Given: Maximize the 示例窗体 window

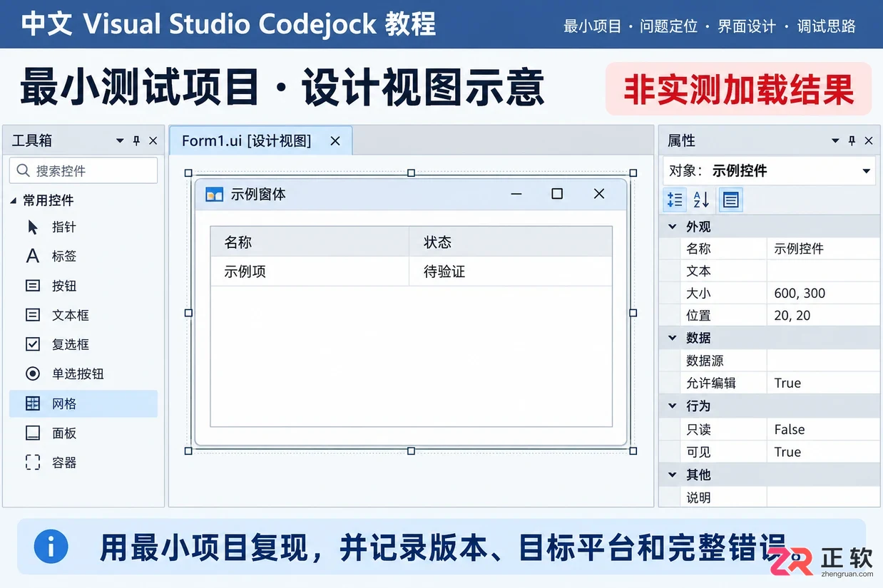Looking at the screenshot, I should pos(557,194).
